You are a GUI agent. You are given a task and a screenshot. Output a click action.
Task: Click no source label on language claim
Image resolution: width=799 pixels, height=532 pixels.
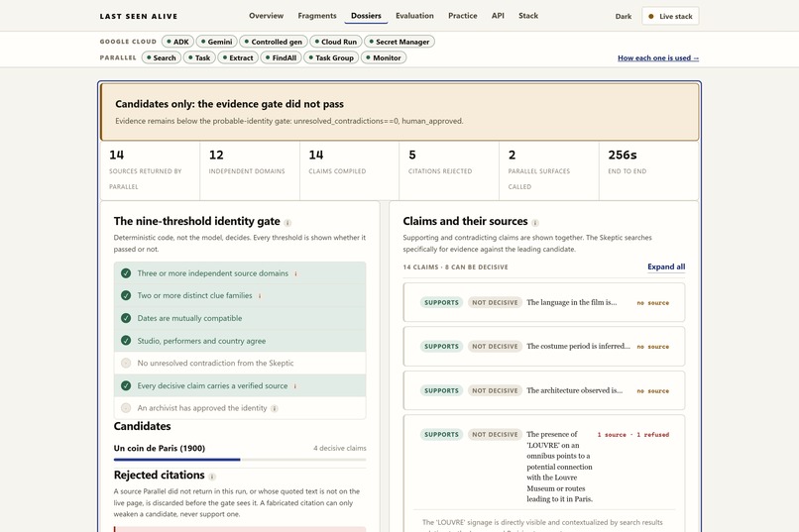pyautogui.click(x=652, y=303)
